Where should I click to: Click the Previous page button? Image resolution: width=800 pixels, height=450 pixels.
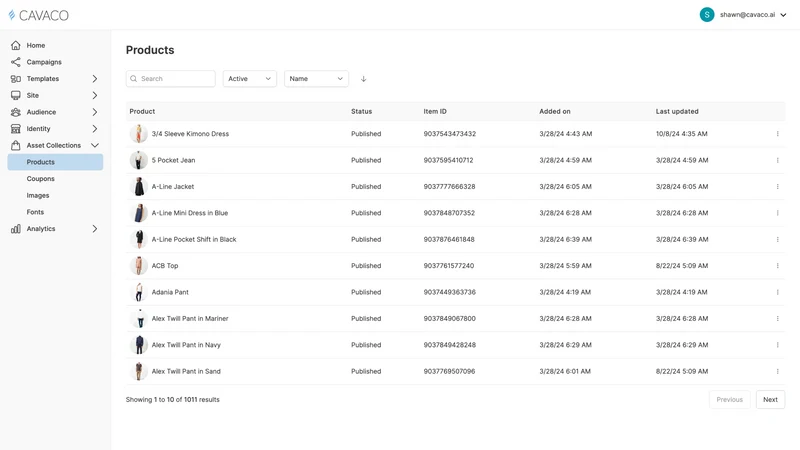(730, 399)
